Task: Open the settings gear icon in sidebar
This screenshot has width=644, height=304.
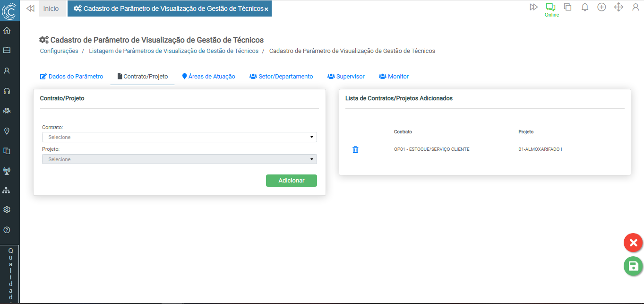Action: 7,209
